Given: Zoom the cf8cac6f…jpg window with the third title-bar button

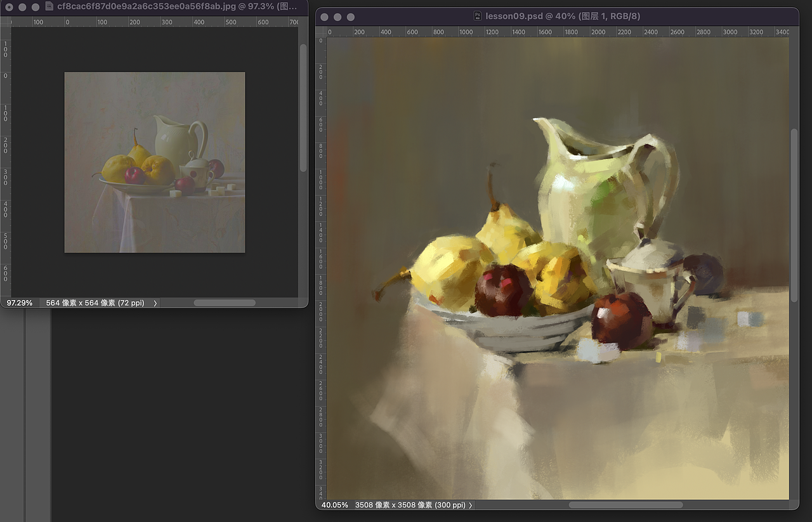Looking at the screenshot, I should coord(36,7).
